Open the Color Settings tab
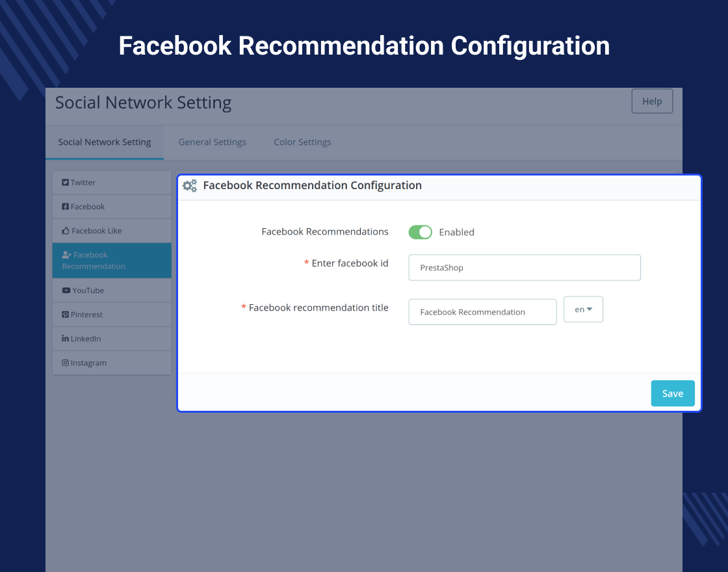This screenshot has width=728, height=572. click(302, 142)
